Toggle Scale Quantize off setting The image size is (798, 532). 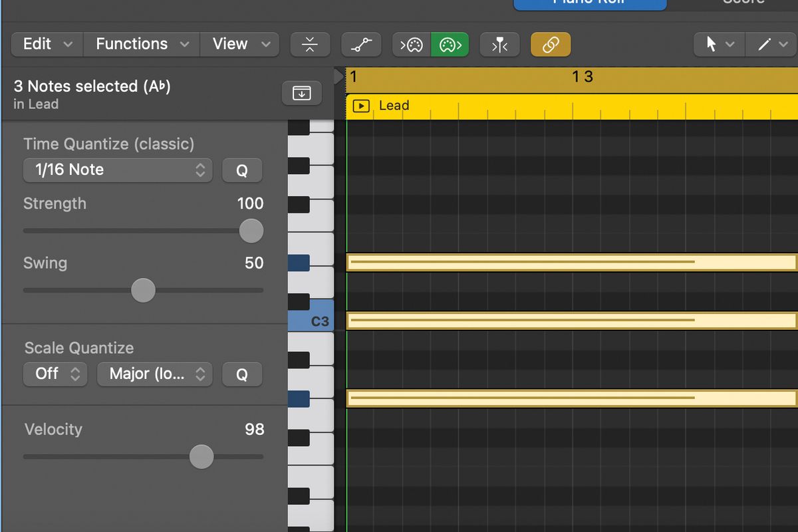pos(55,374)
